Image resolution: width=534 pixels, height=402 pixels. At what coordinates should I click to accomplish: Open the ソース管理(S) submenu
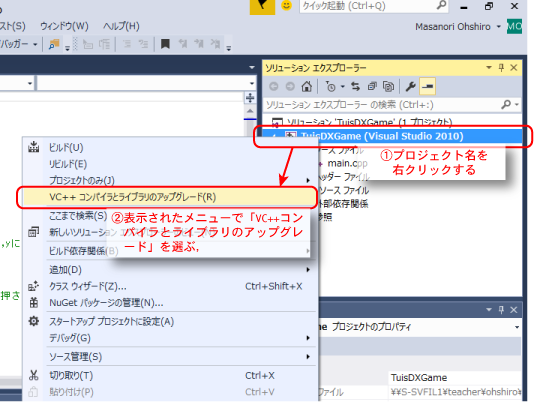click(76, 357)
